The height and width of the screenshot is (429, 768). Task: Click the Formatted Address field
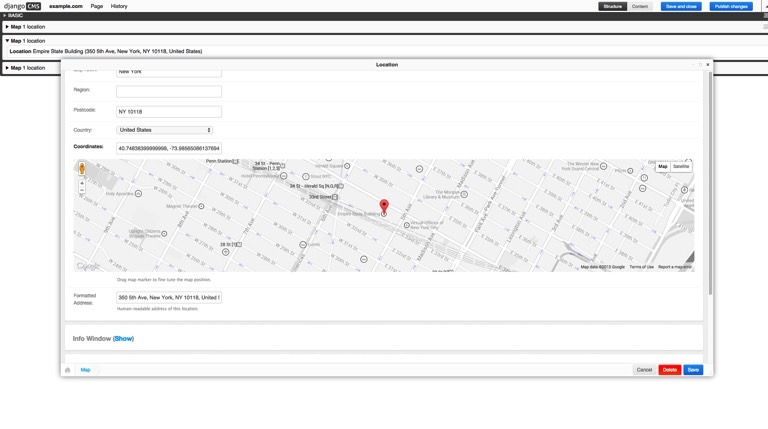coord(169,297)
